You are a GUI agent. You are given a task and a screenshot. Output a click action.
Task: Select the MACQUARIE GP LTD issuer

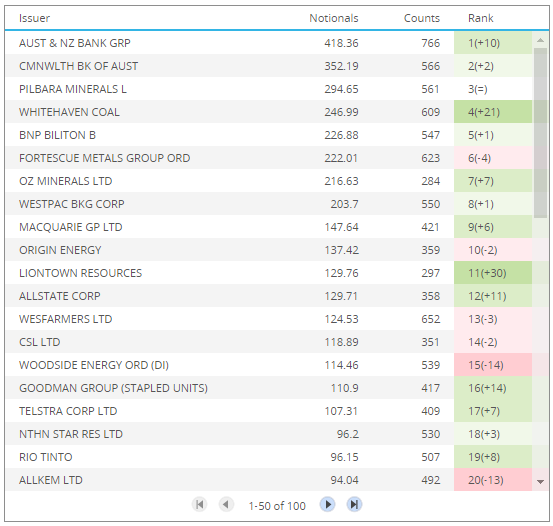pos(71,227)
